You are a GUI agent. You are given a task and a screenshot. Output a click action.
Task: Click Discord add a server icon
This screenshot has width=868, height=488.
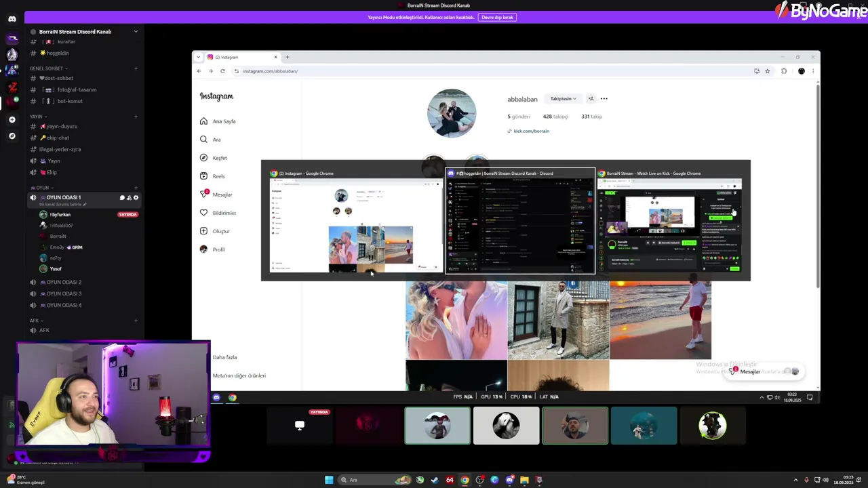coord(12,119)
